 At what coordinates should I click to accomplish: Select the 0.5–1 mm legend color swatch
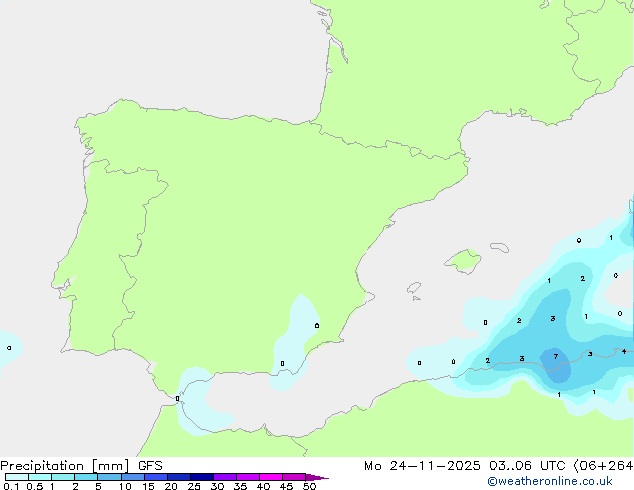pos(40,477)
